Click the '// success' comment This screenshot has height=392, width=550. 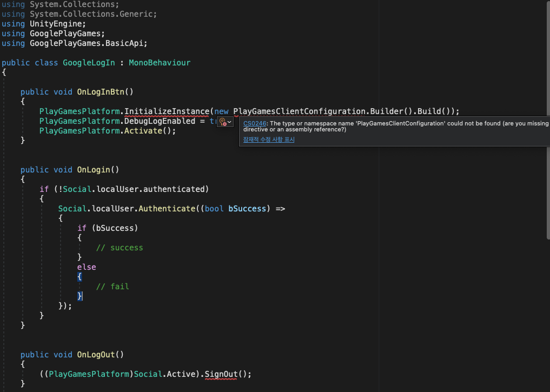pyautogui.click(x=120, y=248)
